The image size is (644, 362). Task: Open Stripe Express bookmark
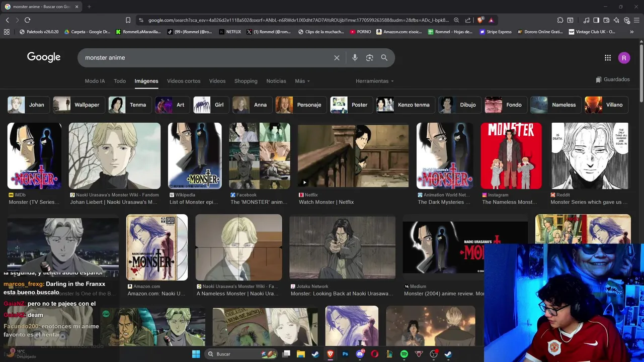point(496,32)
